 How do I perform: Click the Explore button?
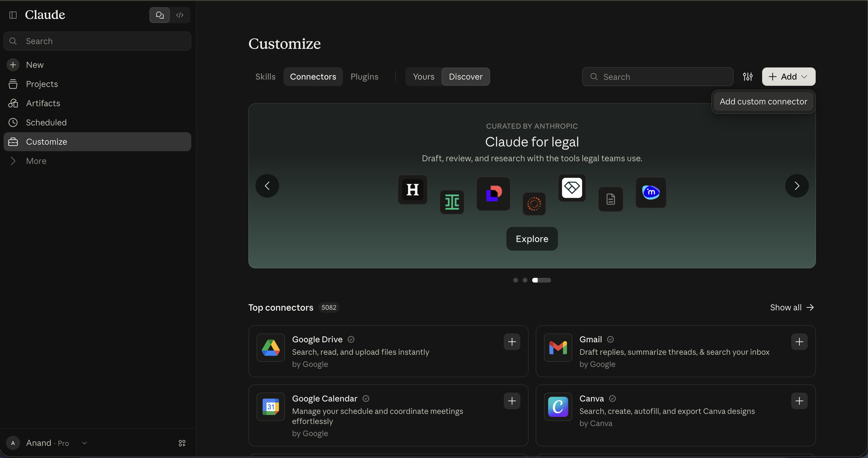click(x=532, y=239)
